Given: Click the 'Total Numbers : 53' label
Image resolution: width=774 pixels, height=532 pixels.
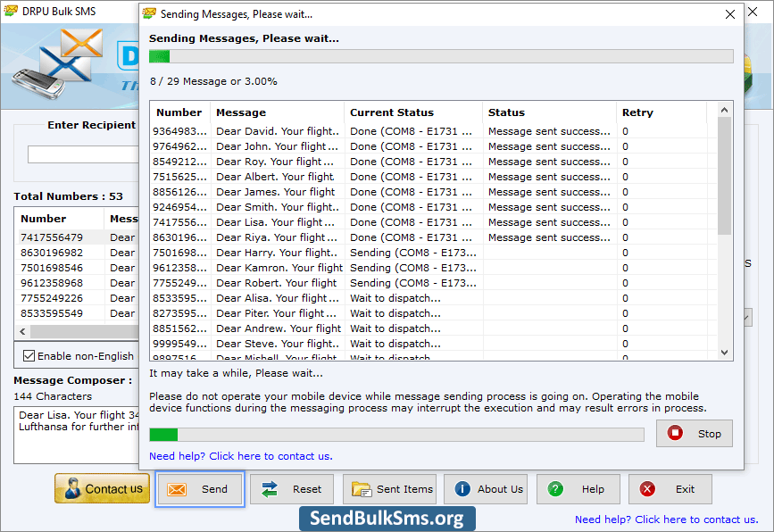Looking at the screenshot, I should 69,196.
